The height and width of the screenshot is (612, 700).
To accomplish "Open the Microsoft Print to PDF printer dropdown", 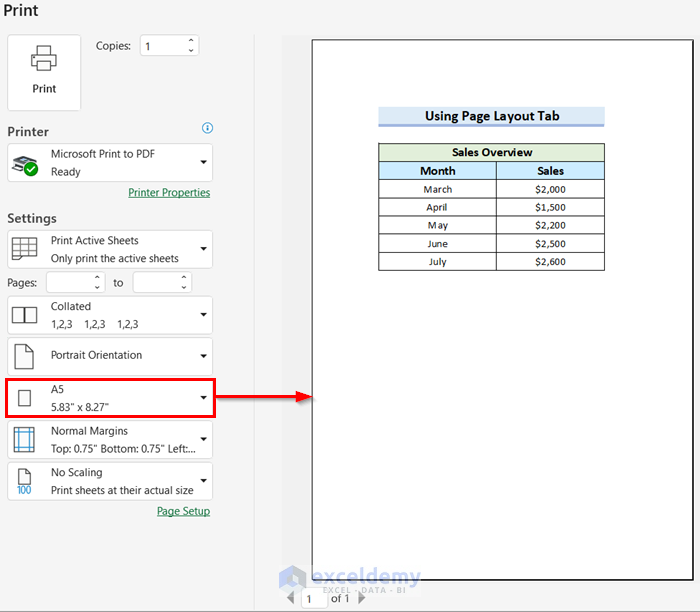I will (x=110, y=162).
